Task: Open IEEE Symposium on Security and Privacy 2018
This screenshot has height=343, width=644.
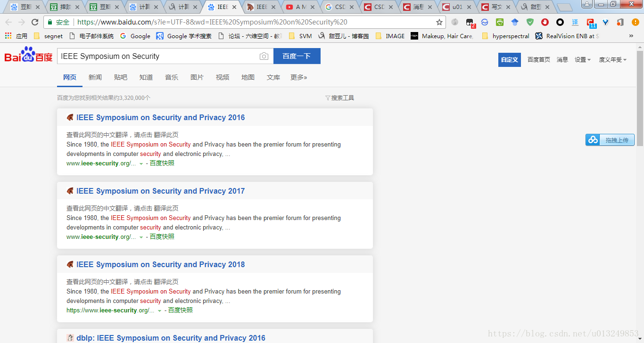Action: coord(160,265)
